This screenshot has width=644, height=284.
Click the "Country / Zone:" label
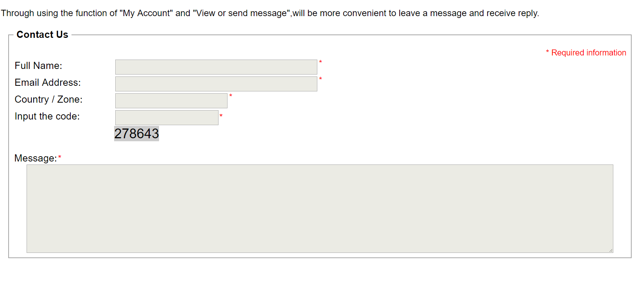click(49, 100)
